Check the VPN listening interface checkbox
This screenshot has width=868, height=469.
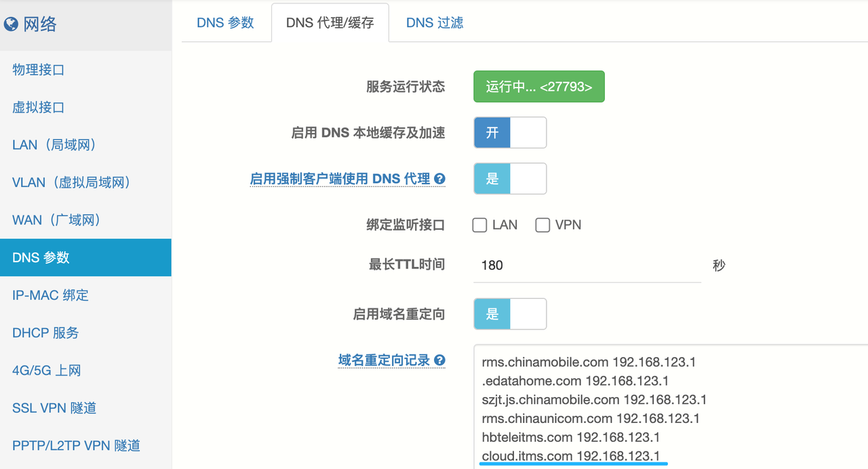tap(542, 225)
